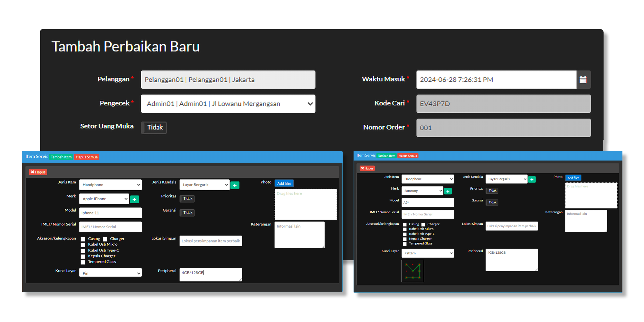Click the plus icon beside the right Jenis Kendala
644x322 pixels.
532,179
